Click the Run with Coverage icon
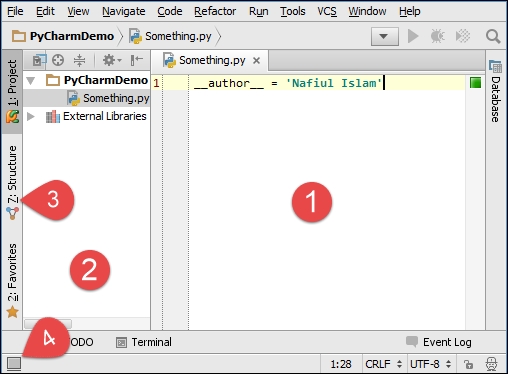The image size is (508, 374). click(x=463, y=36)
